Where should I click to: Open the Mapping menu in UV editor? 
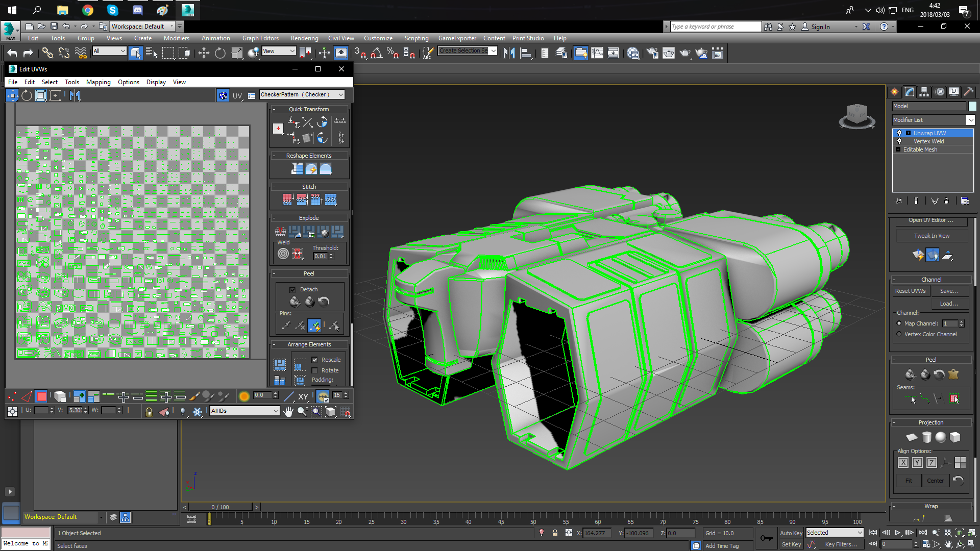pos(97,82)
